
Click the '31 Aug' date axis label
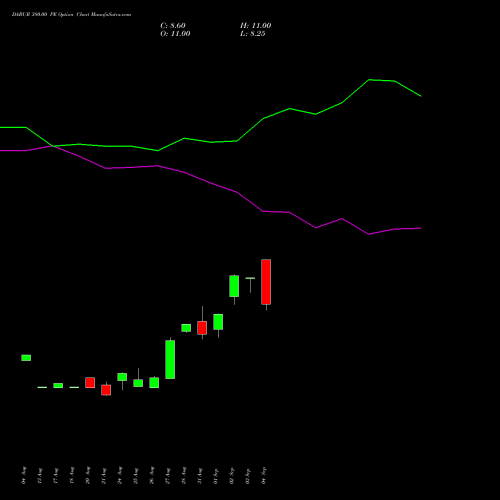pos(200,475)
